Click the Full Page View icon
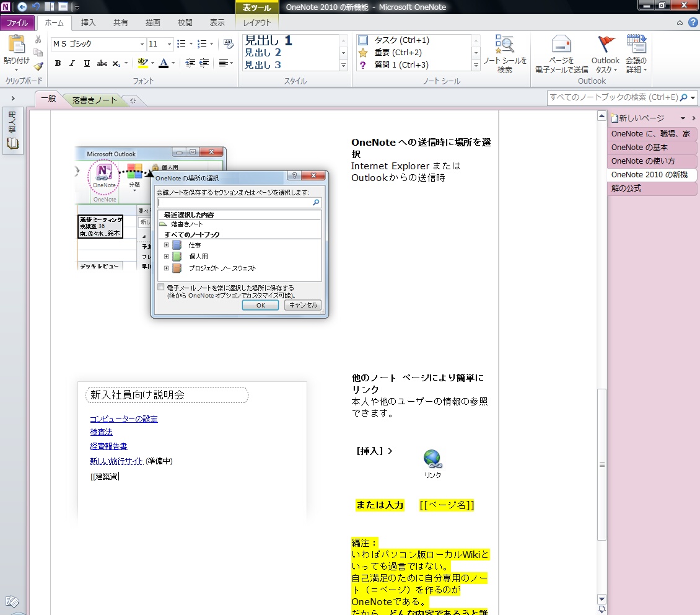The image size is (700, 615). click(63, 7)
